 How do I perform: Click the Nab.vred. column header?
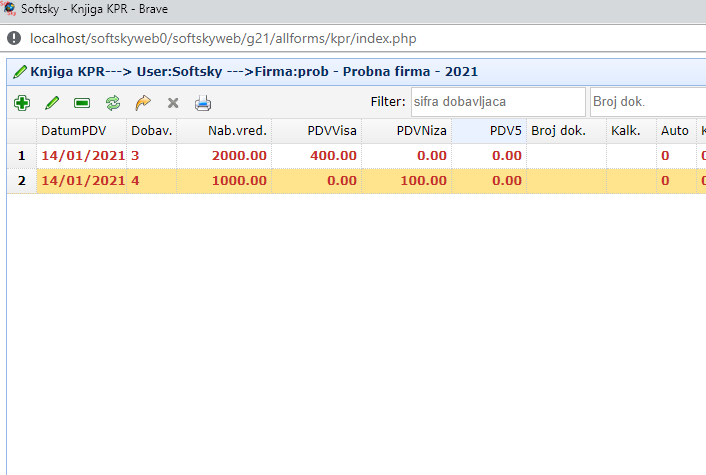point(237,131)
